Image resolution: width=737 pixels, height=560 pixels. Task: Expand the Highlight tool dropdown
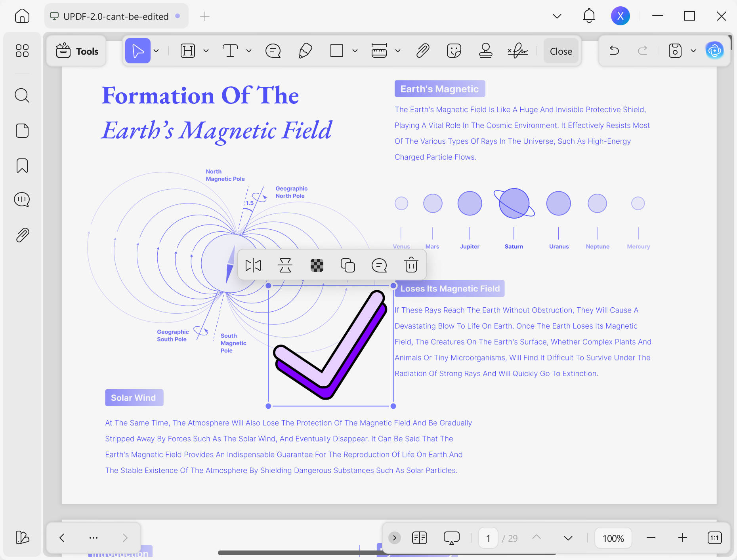coord(206,51)
